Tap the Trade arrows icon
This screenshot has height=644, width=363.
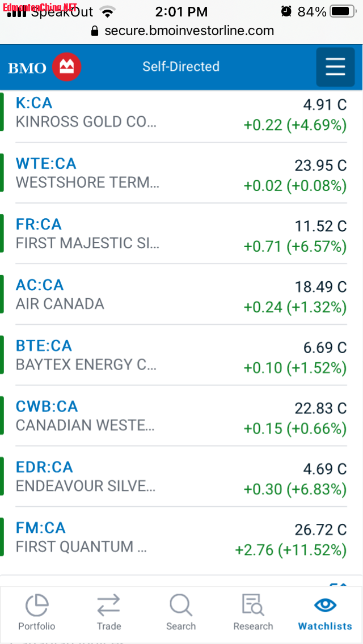coord(108,605)
